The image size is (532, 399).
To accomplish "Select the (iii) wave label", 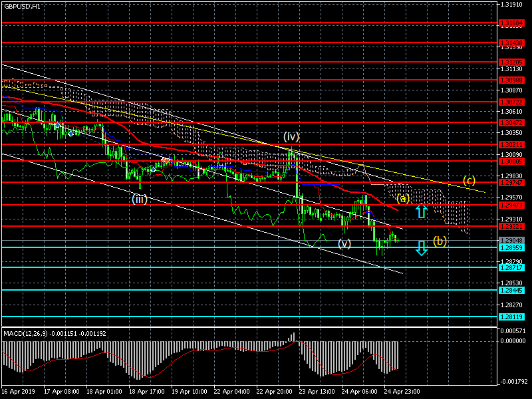I will [x=140, y=199].
